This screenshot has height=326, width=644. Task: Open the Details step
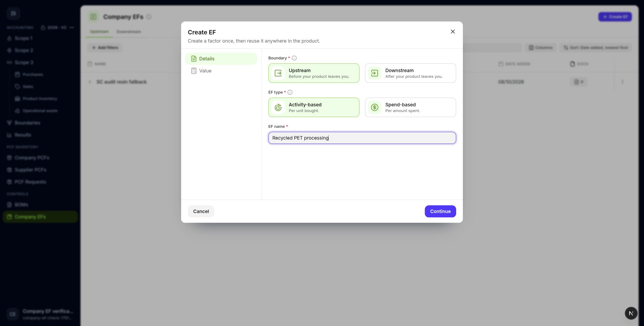(x=221, y=59)
